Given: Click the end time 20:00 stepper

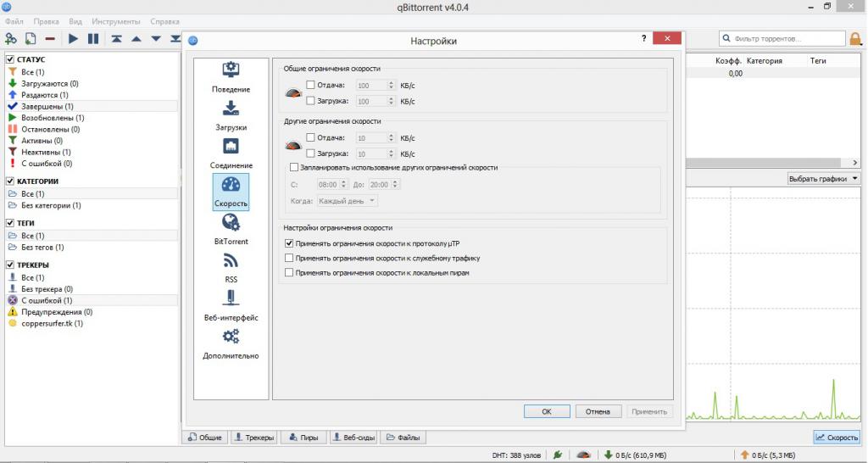Looking at the screenshot, I should 395,184.
